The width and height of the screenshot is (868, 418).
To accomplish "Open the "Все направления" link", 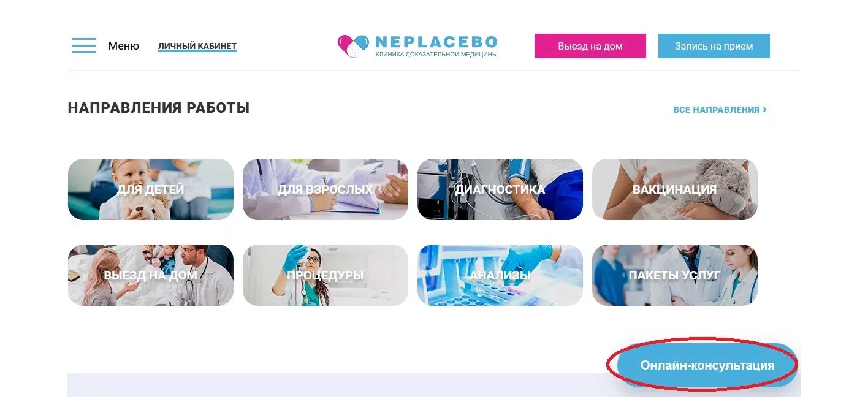I will click(717, 110).
